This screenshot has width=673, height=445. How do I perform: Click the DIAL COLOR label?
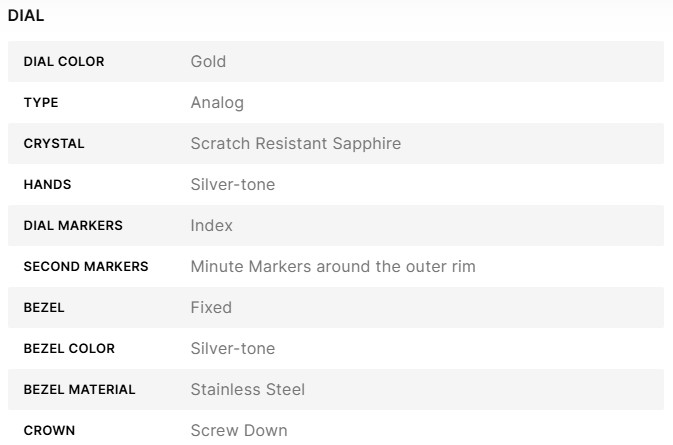tap(64, 62)
